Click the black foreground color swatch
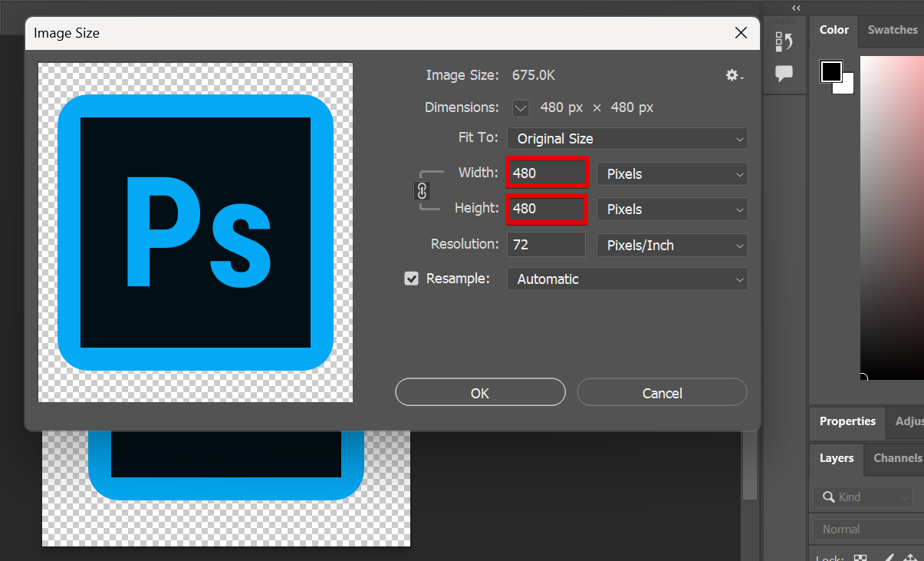This screenshot has width=924, height=561. [x=830, y=71]
